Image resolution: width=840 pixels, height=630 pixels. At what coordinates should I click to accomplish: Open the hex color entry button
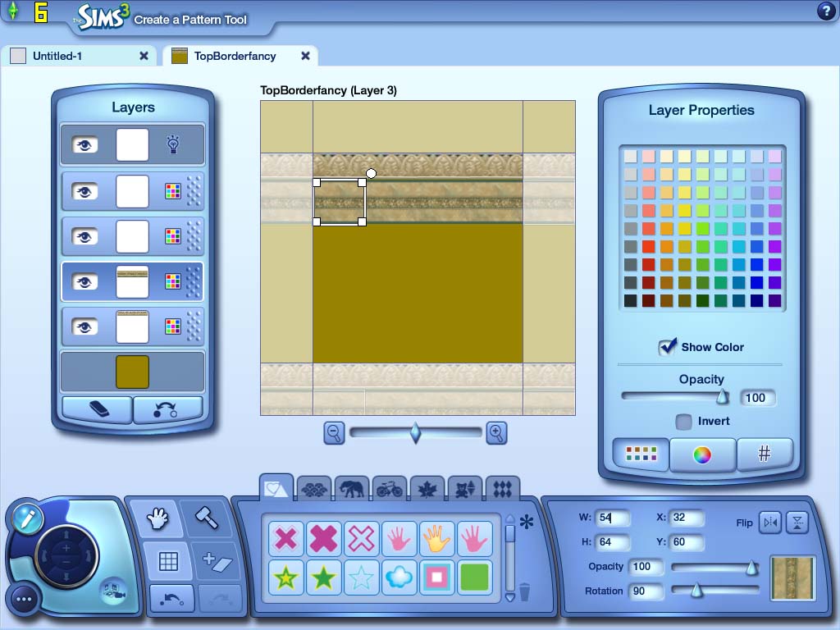point(764,454)
